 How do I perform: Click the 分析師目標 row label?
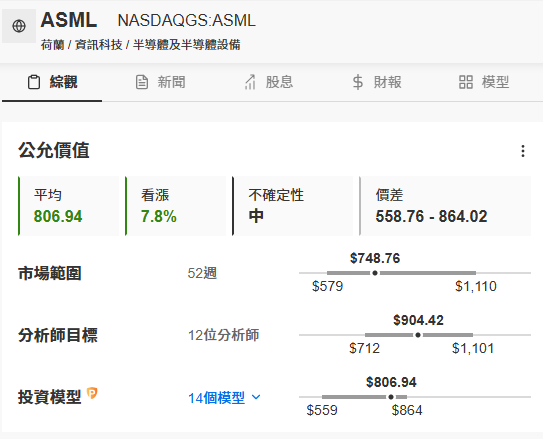click(58, 335)
